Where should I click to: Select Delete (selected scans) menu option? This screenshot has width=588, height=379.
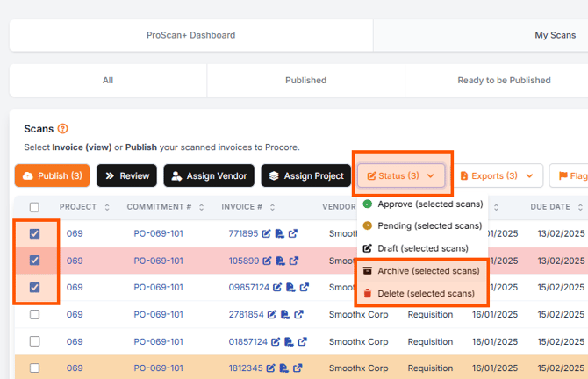[421, 293]
